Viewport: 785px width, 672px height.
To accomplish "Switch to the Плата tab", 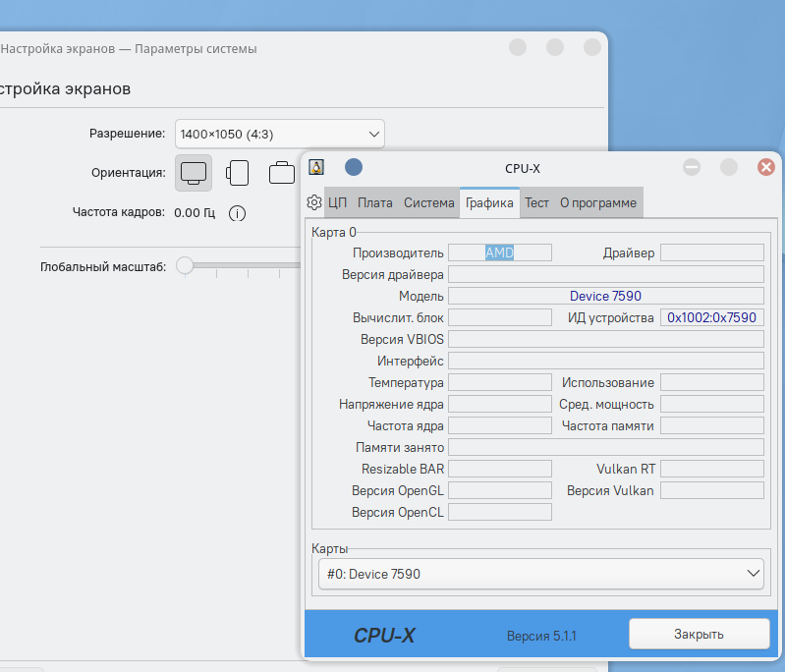I will pyautogui.click(x=375, y=202).
